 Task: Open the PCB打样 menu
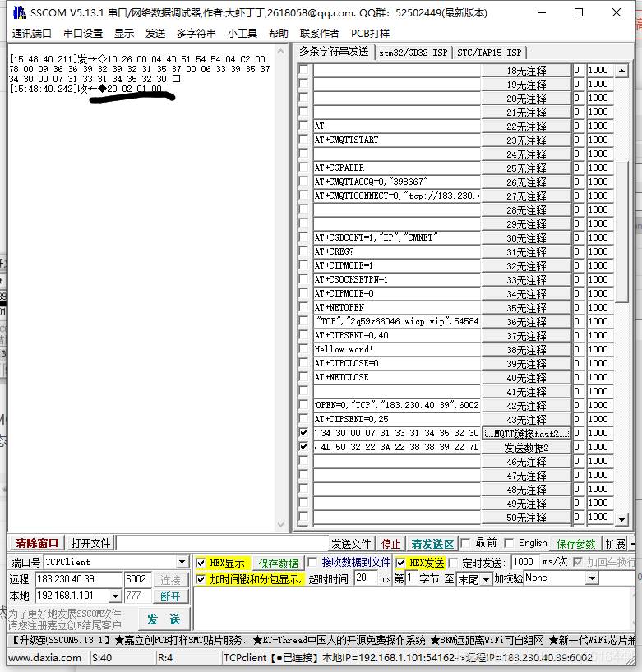pos(370,33)
